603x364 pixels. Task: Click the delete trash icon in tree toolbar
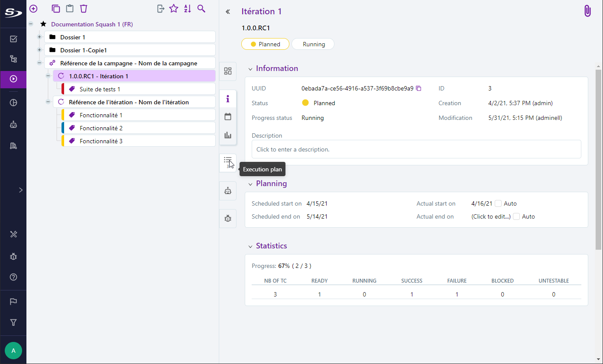(84, 9)
